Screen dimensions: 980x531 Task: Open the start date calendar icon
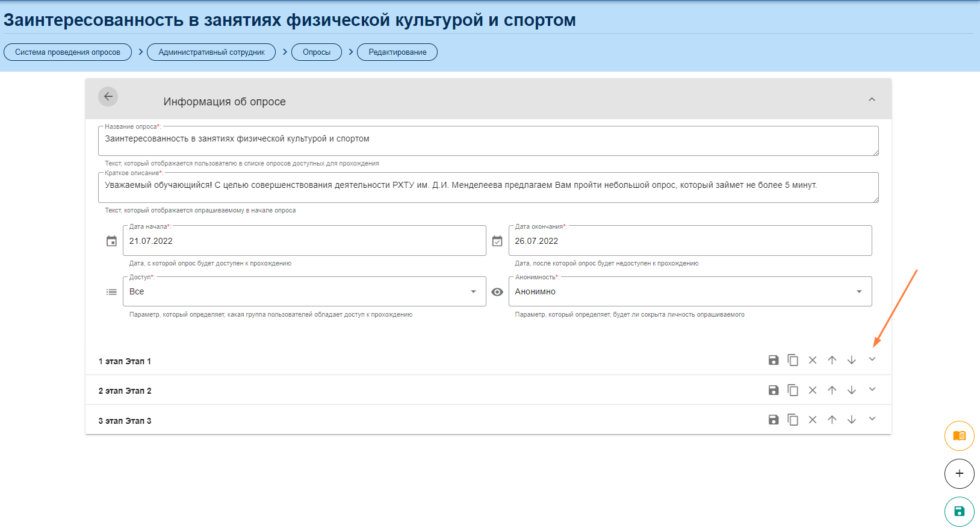(111, 241)
